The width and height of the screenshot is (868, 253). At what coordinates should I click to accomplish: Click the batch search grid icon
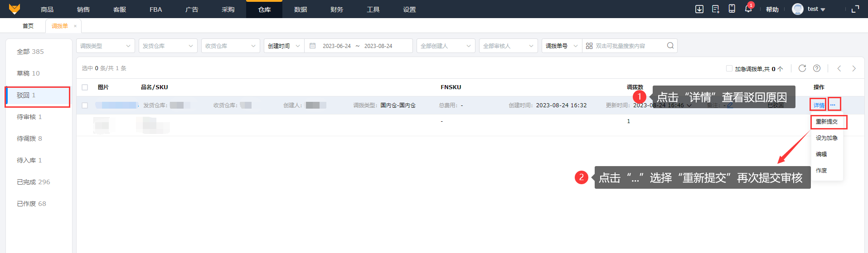click(589, 46)
